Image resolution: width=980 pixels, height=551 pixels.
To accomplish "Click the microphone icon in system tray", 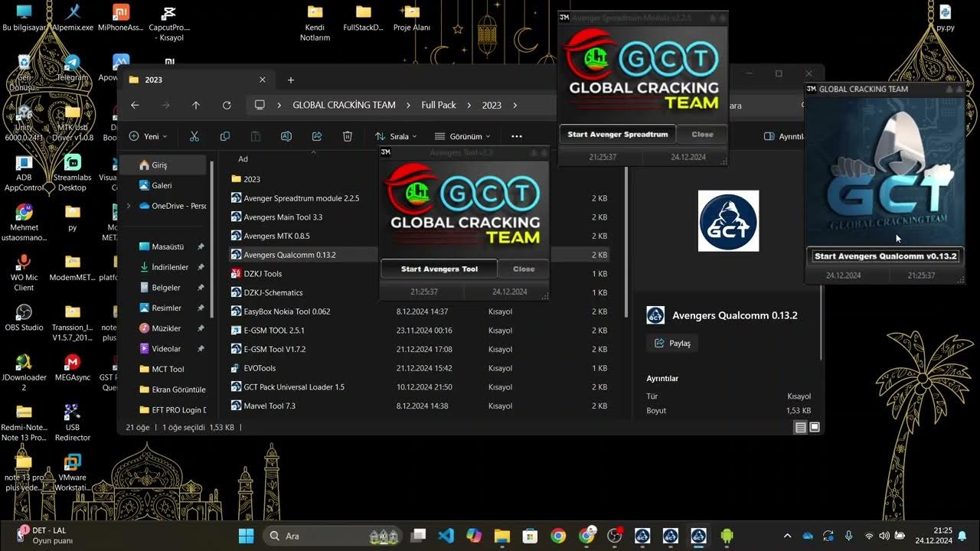I will (848, 536).
